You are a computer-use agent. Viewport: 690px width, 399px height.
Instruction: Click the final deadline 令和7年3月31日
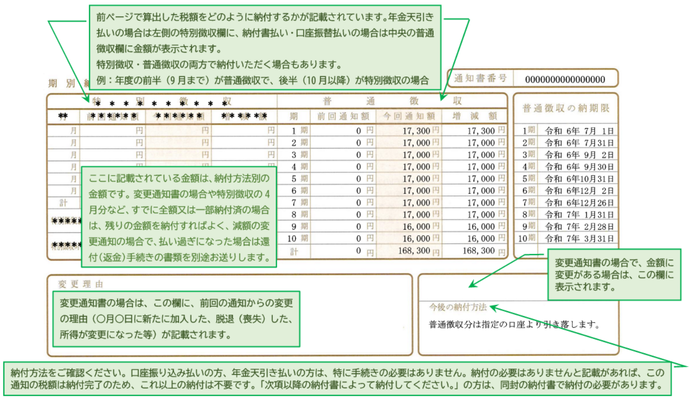(579, 238)
